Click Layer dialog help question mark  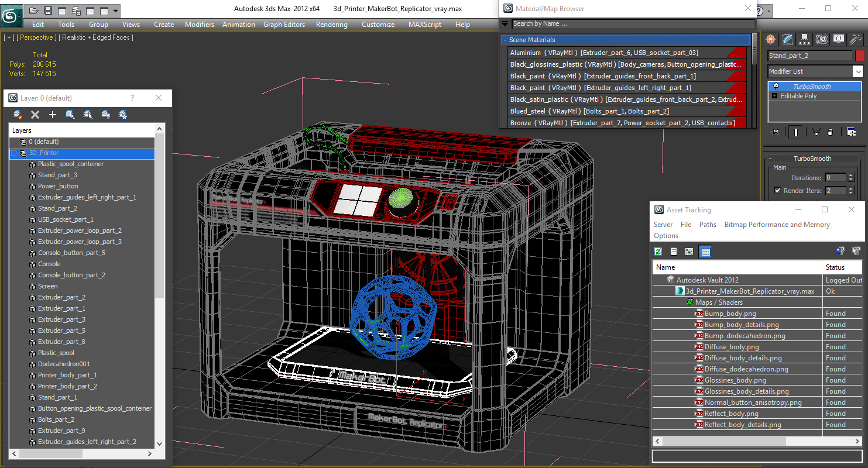132,98
